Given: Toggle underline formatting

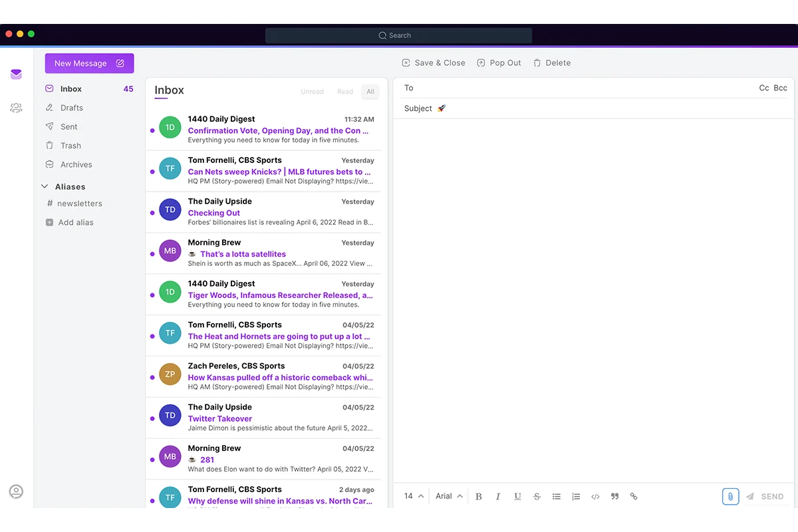Looking at the screenshot, I should pos(517,497).
